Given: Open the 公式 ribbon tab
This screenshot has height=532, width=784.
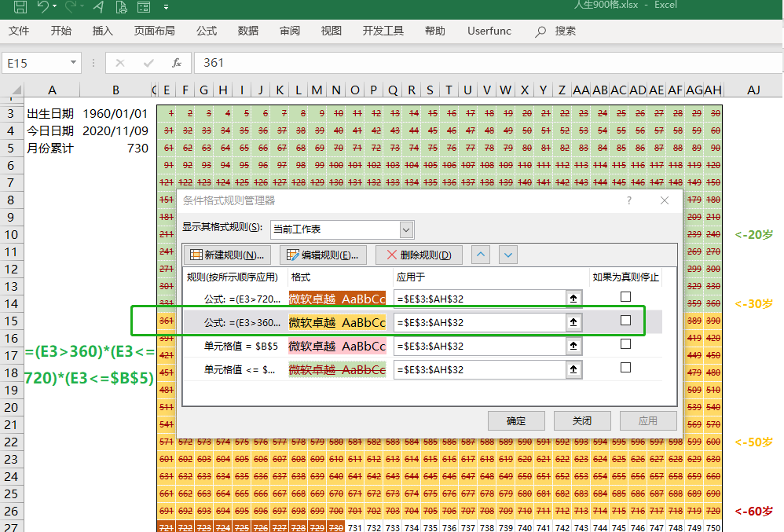Looking at the screenshot, I should click(207, 31).
